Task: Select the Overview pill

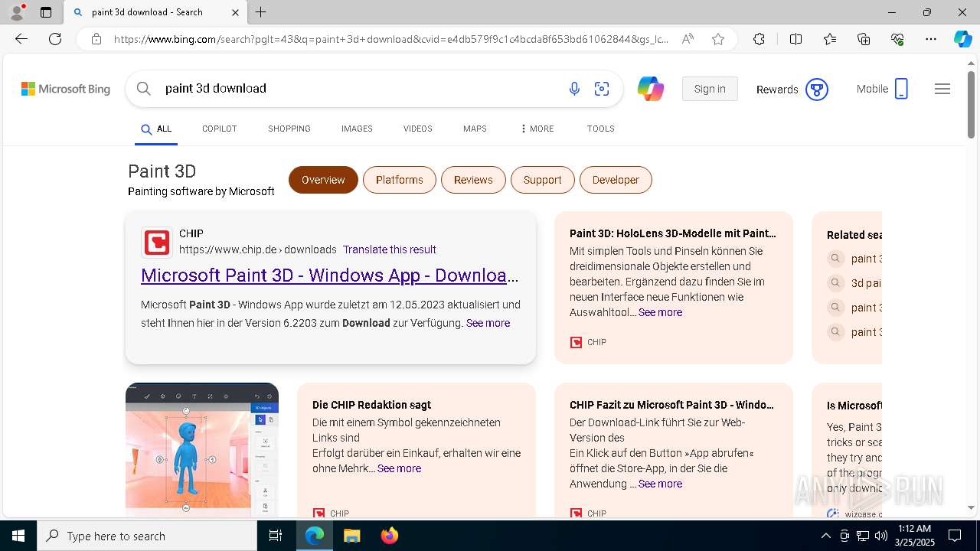Action: tap(323, 180)
